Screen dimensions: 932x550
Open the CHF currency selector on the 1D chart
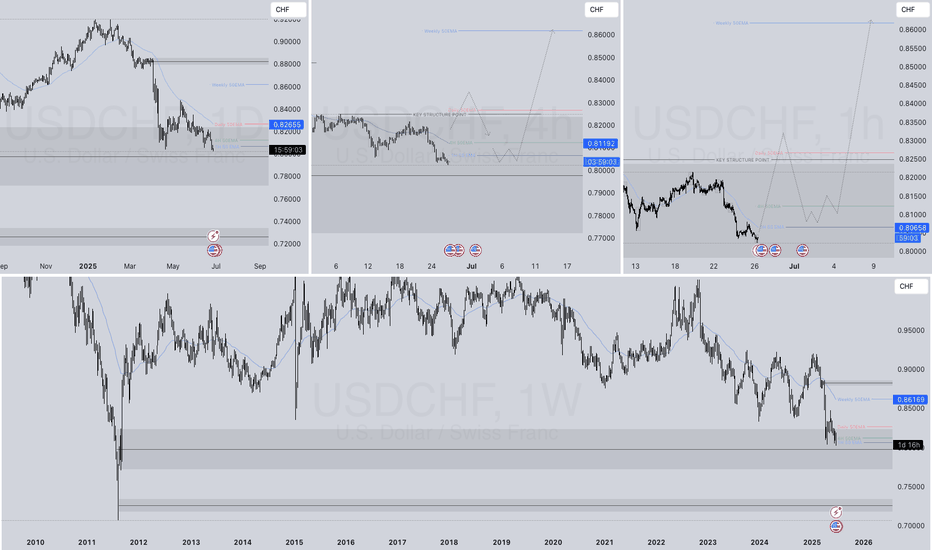[x=289, y=10]
